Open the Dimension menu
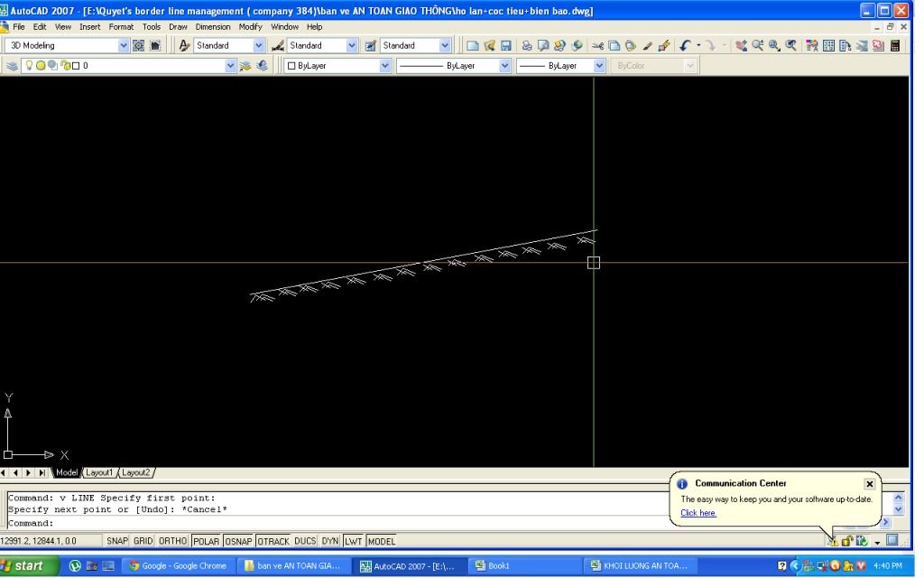This screenshot has width=924, height=578. point(213,26)
